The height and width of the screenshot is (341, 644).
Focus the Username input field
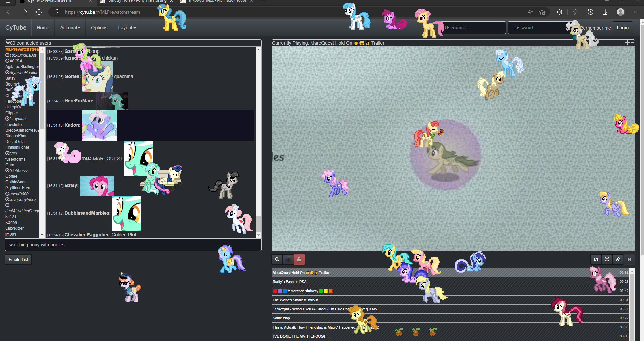474,28
